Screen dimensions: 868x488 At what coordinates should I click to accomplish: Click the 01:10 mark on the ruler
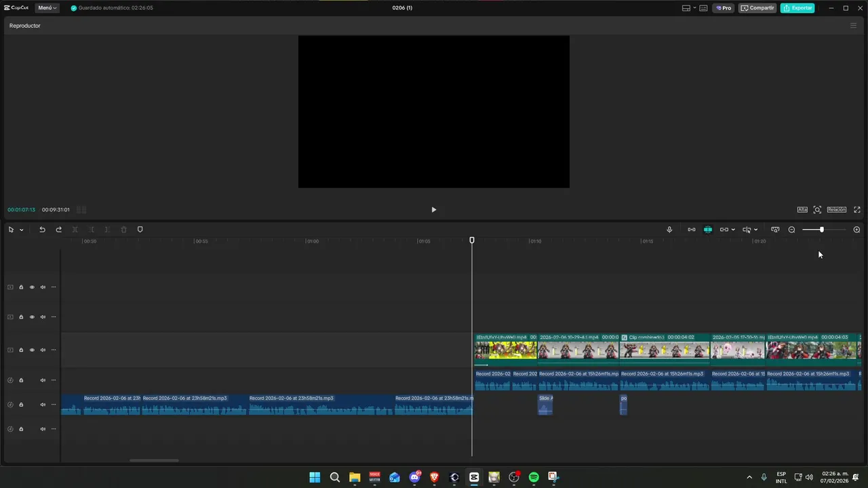pos(536,241)
